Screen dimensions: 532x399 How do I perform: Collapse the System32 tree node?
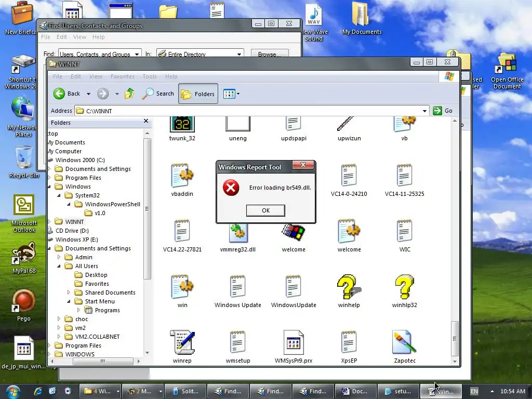tap(59, 195)
